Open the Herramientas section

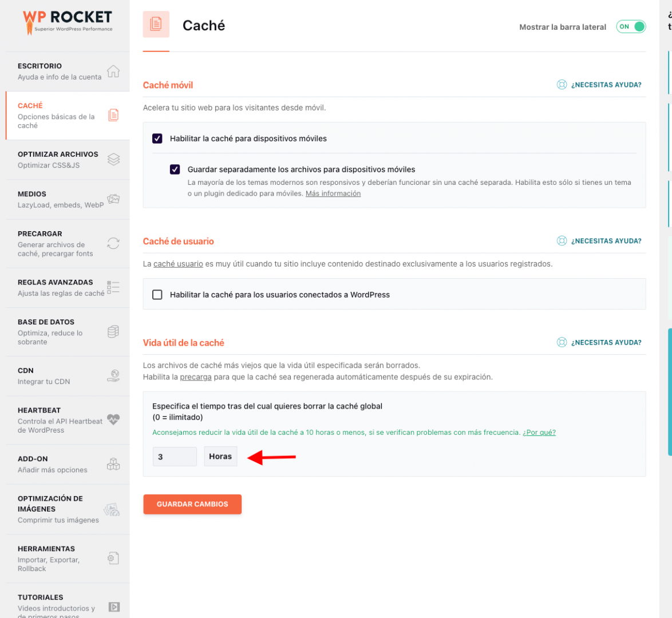coord(68,558)
